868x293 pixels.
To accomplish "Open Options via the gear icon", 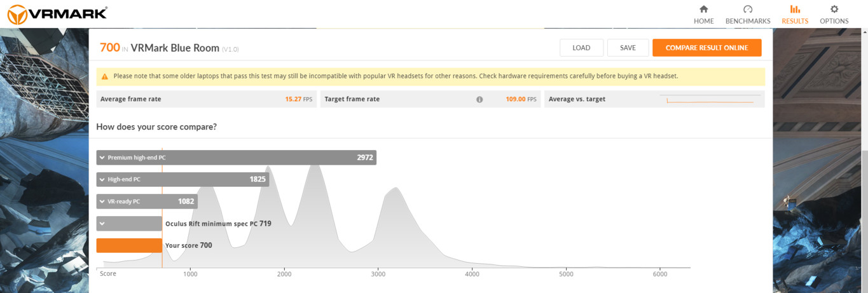I will pyautogui.click(x=834, y=9).
